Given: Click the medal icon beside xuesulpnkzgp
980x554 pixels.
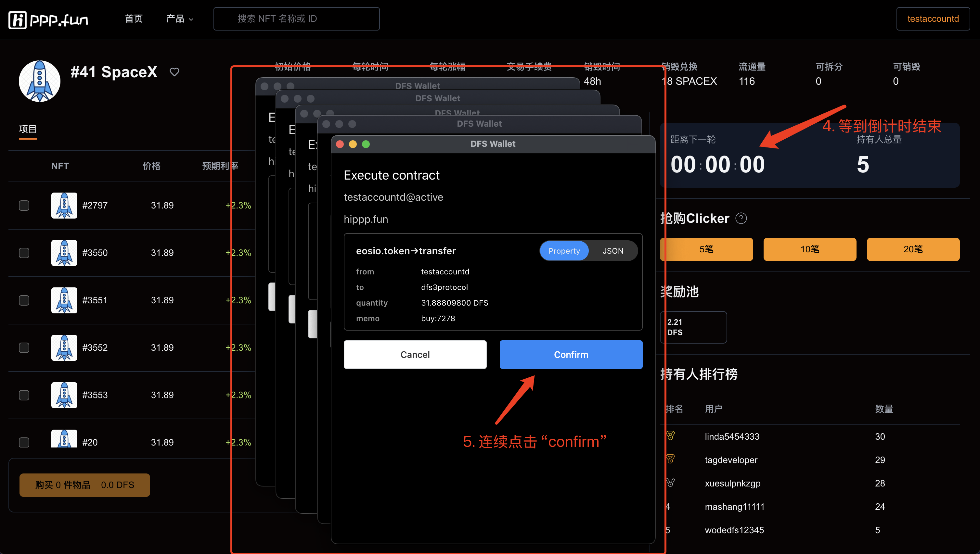Looking at the screenshot, I should click(x=670, y=483).
